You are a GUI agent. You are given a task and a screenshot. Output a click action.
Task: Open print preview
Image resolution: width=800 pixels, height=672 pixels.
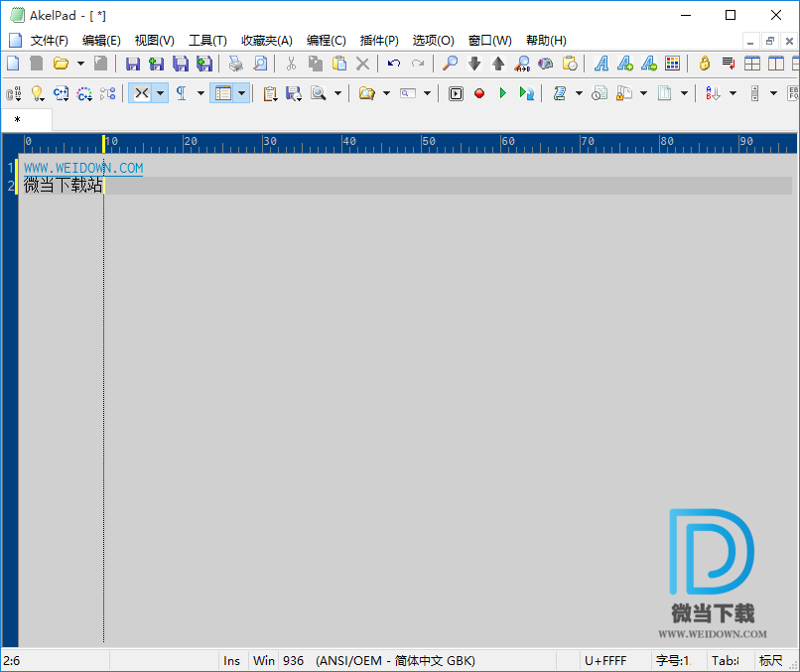point(260,64)
